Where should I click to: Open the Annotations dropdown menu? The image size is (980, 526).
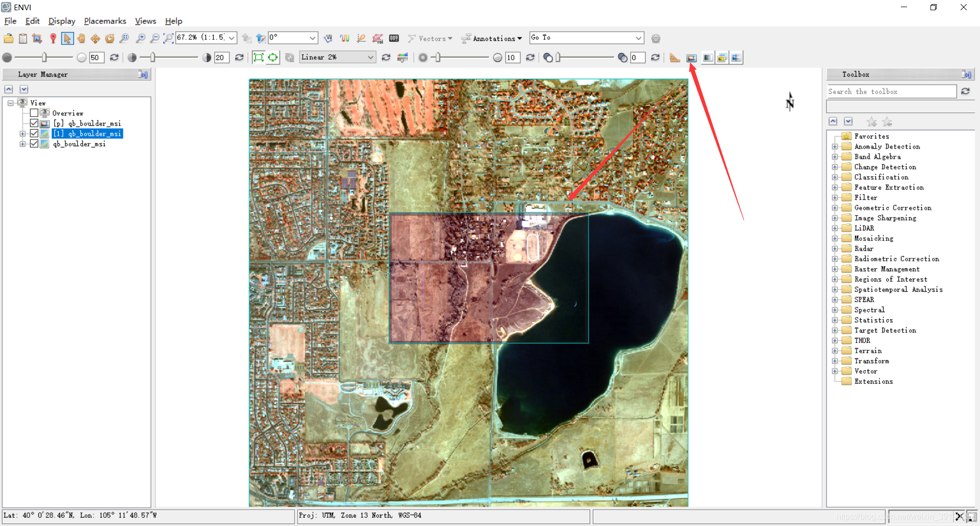click(492, 38)
